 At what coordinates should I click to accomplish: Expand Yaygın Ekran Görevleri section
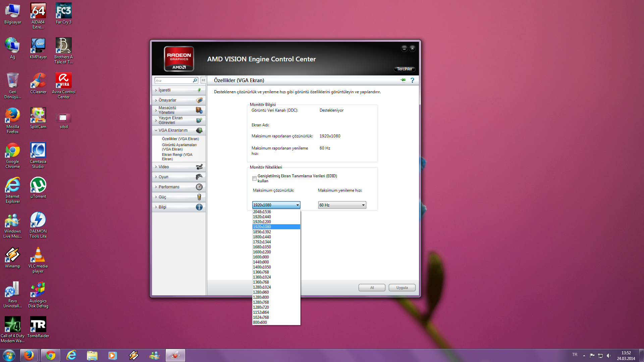(x=179, y=120)
